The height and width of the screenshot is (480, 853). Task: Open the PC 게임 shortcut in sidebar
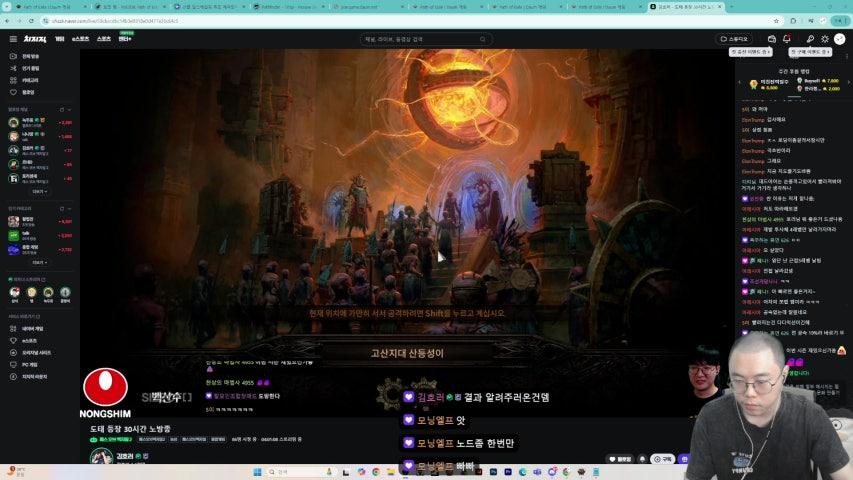25,365
